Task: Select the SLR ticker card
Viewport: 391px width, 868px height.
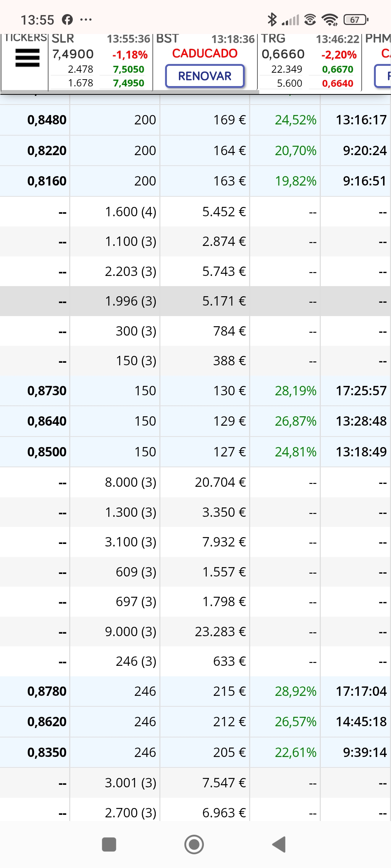Action: point(100,61)
